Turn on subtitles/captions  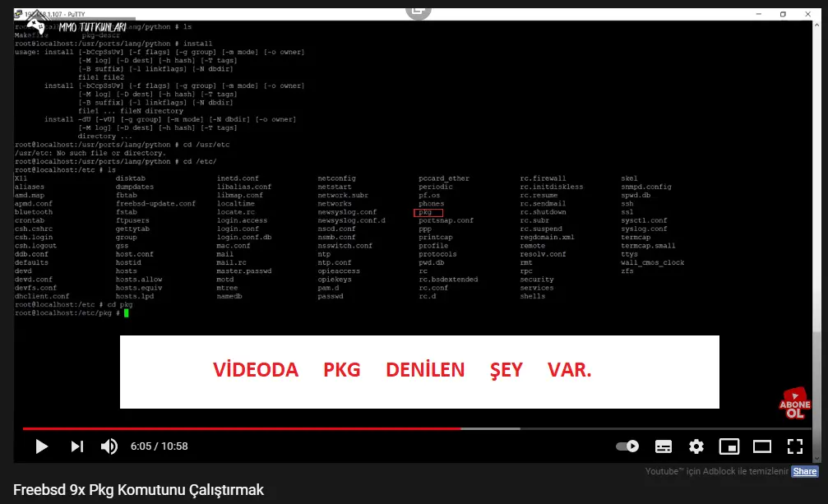coord(664,446)
